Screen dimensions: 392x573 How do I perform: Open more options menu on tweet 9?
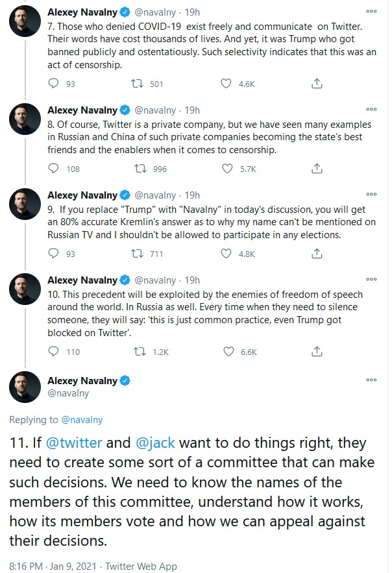pos(371,194)
